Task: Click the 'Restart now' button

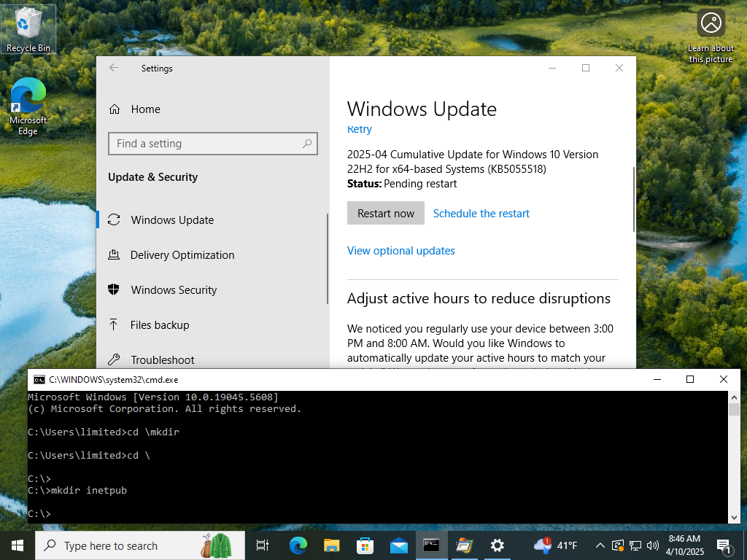Action: 386,214
